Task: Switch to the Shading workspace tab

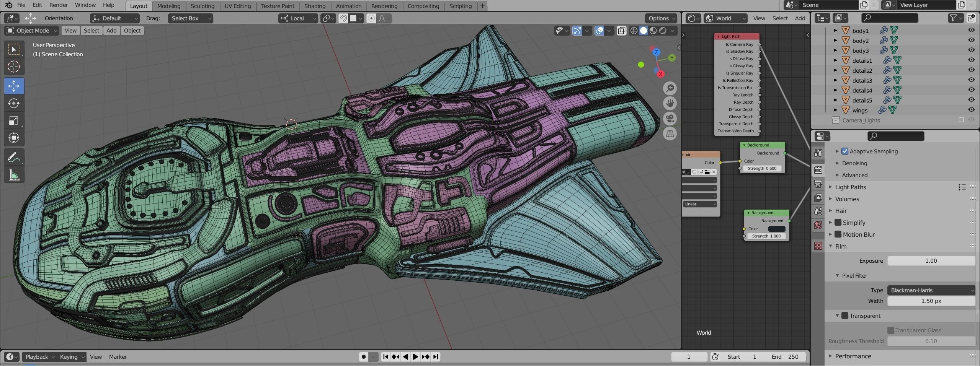Action: (x=315, y=6)
